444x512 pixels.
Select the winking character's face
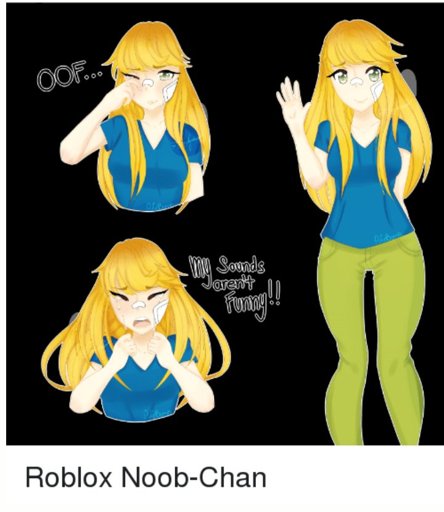tap(150, 86)
